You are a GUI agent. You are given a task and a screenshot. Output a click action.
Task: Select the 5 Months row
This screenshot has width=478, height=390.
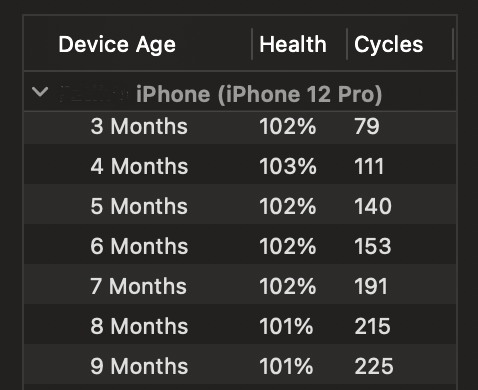pos(240,204)
